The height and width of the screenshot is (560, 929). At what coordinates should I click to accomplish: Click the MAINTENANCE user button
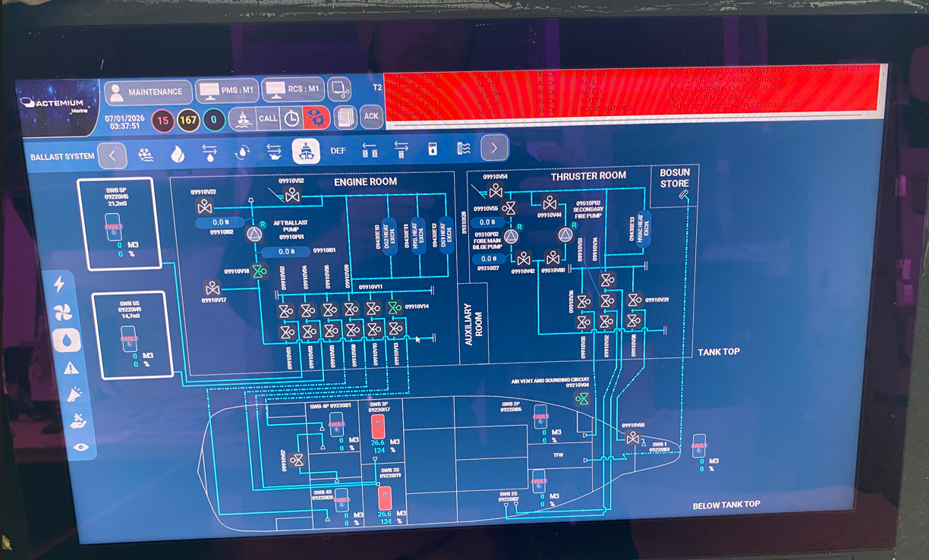point(148,92)
